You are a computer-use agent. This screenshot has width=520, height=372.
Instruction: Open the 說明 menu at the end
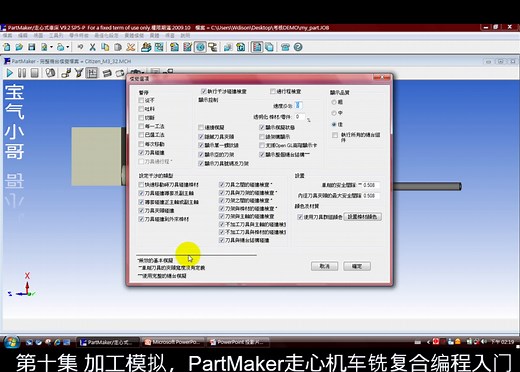(185, 35)
